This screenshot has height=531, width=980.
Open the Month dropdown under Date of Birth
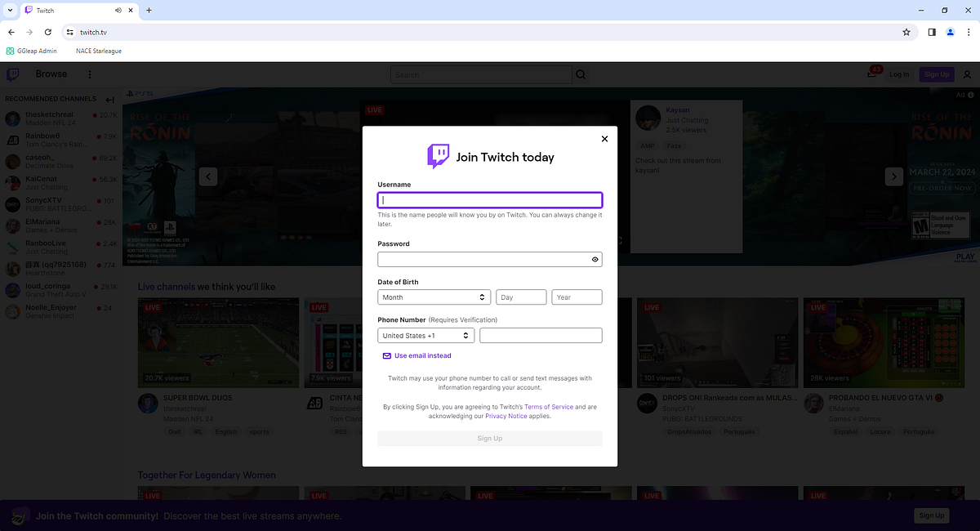434,297
